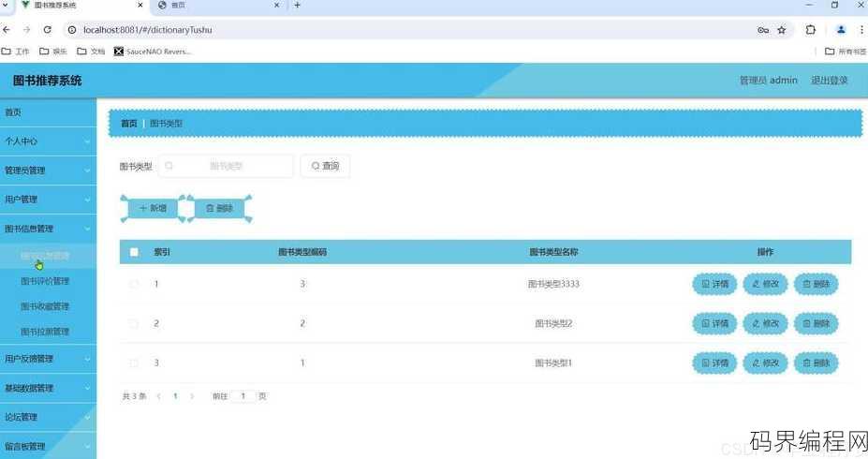Click the 退出登录 logout link

tap(830, 81)
